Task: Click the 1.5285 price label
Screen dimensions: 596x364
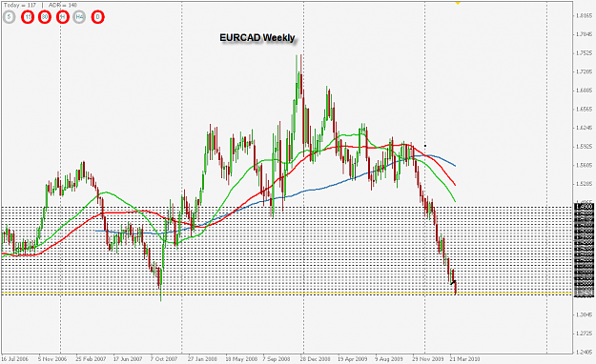Action: tap(585, 184)
